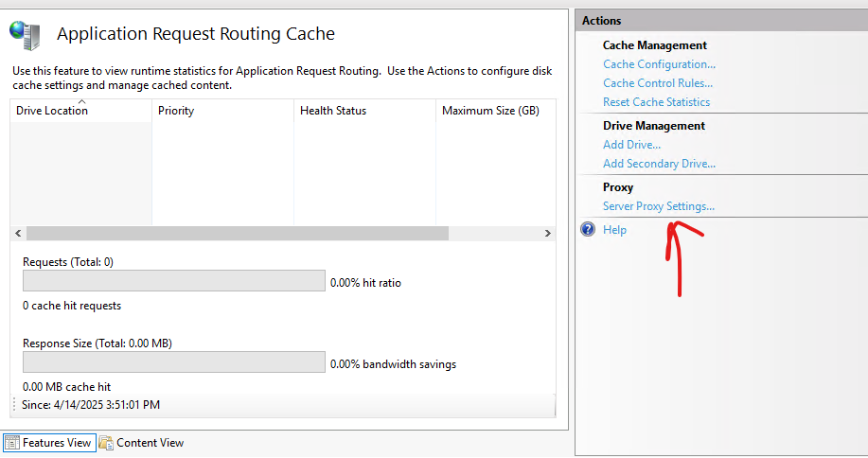Viewport: 868px width, 458px height.
Task: Click the Requests hit ratio progress bar
Action: click(173, 281)
